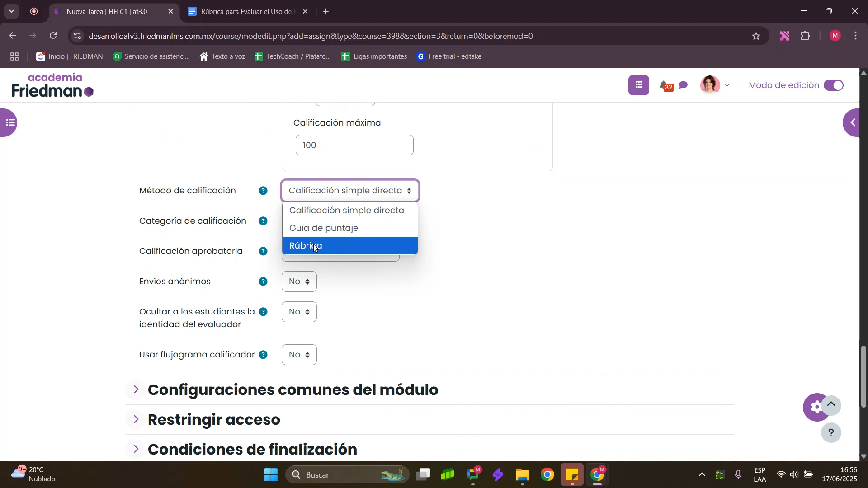Toggle Modo de edición switch
Screen dimensions: 868x488
pyautogui.click(x=834, y=85)
